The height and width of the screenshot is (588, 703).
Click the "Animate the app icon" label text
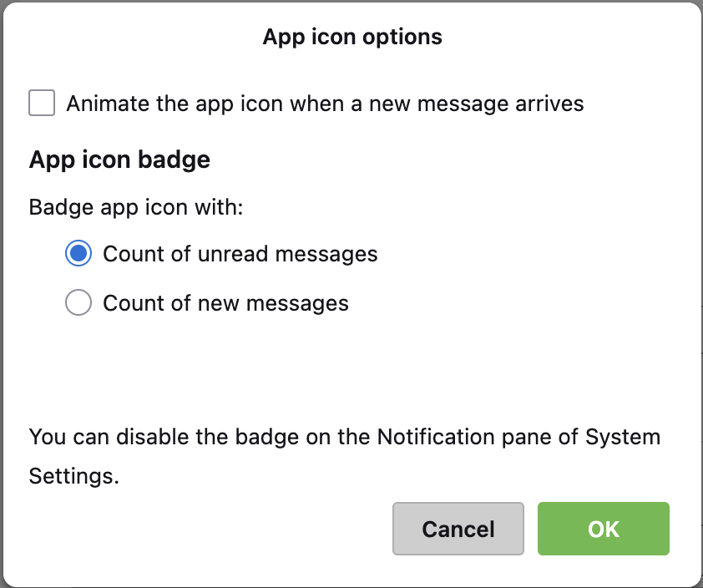coord(325,104)
